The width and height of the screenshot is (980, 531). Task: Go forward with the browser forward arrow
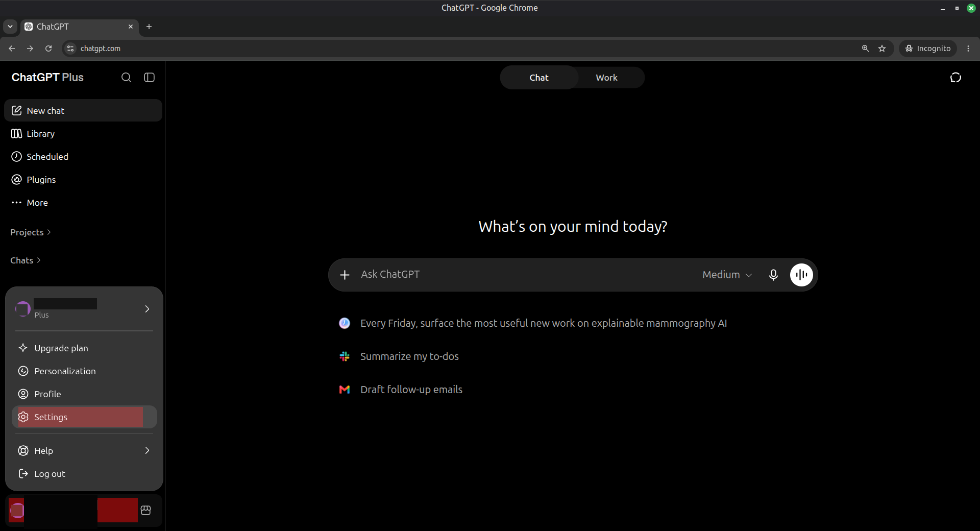click(30, 49)
